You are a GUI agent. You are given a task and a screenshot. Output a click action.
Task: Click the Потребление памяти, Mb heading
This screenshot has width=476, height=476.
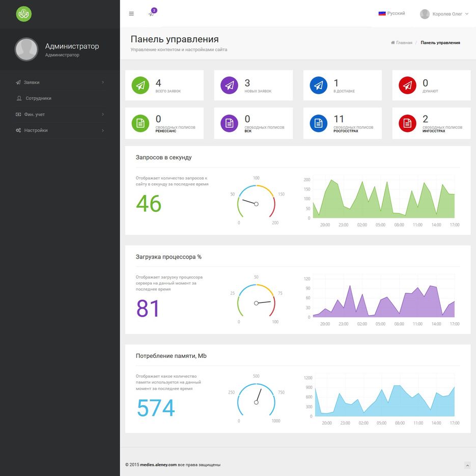(171, 356)
